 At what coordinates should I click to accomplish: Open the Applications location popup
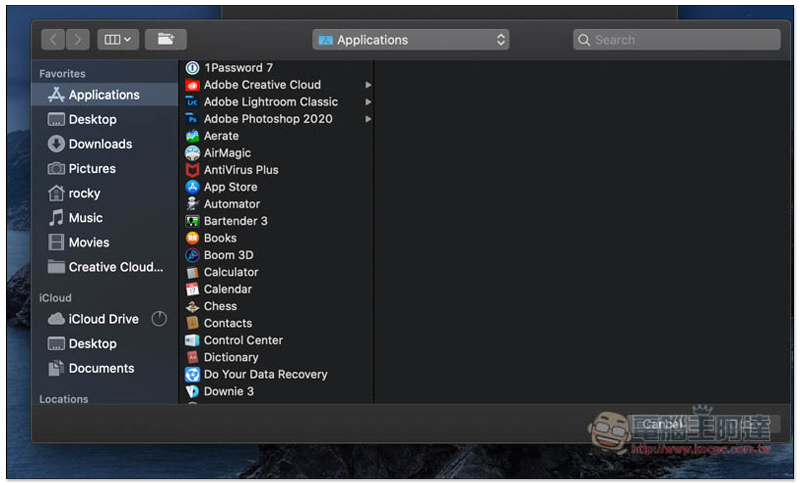411,40
